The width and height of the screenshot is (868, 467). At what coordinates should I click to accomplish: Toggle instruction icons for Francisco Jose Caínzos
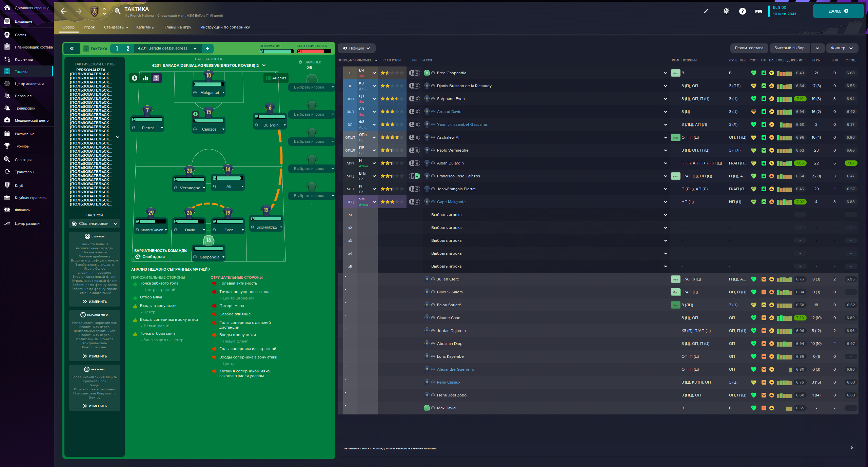click(x=414, y=176)
